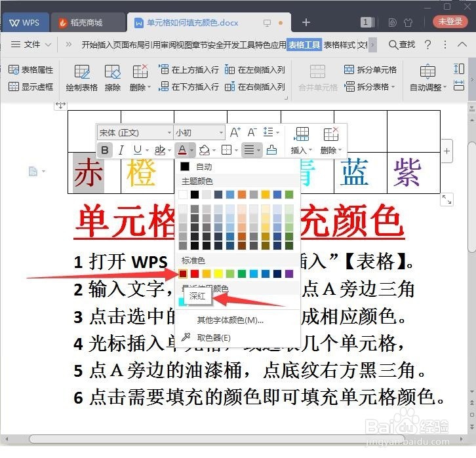Click the horizontal scrollbar at the bottom
476x458 pixels.
tap(217, 439)
